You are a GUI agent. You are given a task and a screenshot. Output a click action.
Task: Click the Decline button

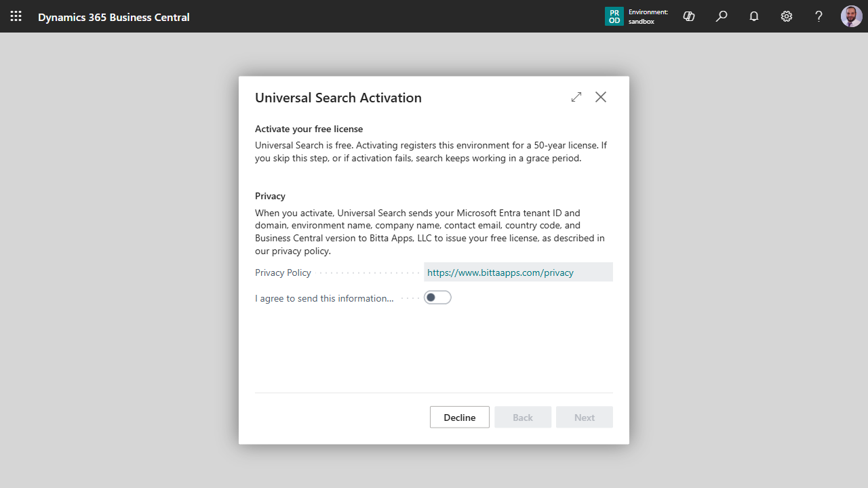(x=460, y=418)
